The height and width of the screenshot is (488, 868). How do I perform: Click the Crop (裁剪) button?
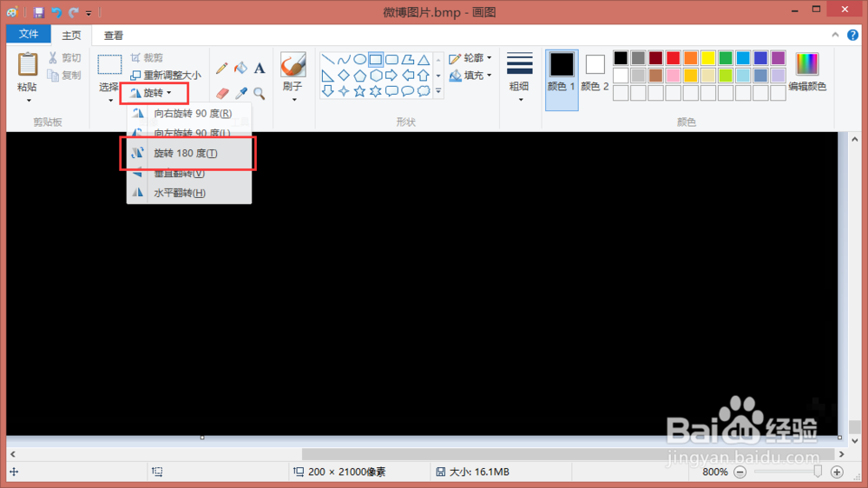click(x=148, y=57)
